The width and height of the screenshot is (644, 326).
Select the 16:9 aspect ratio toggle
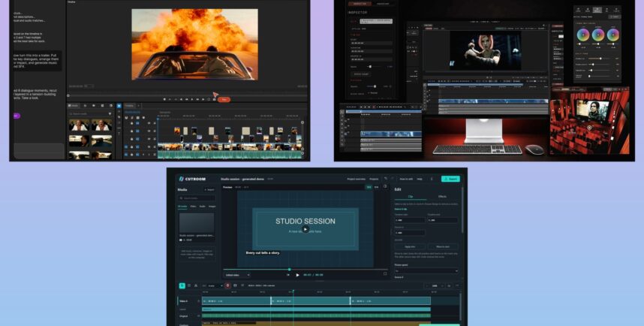369,187
